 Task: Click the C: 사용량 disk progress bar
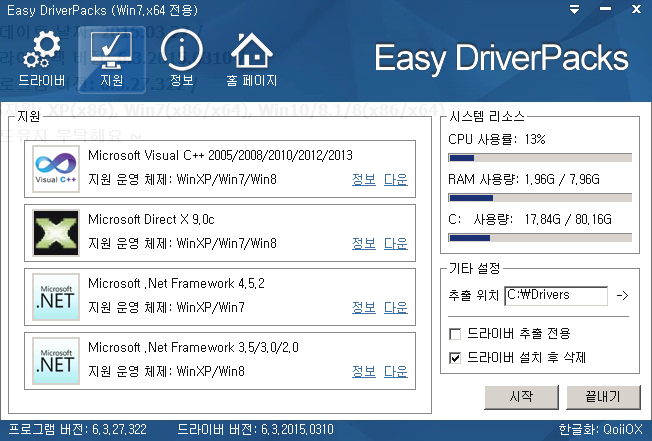(540, 238)
